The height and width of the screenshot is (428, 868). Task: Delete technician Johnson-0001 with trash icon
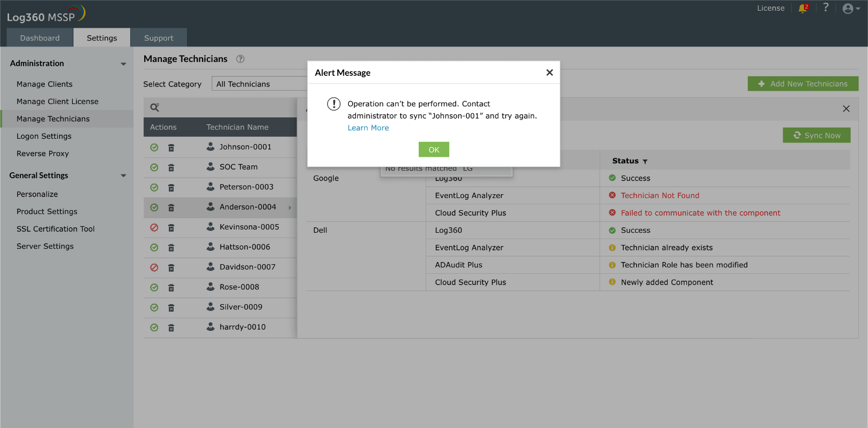tap(171, 148)
